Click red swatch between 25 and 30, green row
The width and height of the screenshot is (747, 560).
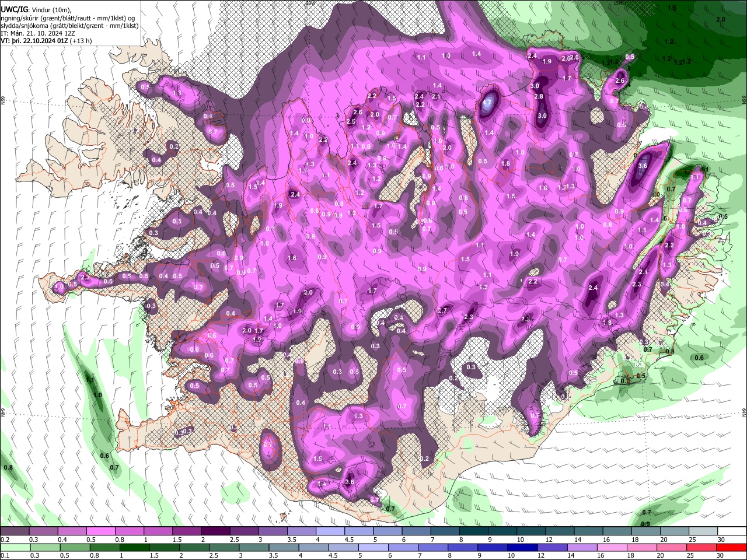click(701, 547)
